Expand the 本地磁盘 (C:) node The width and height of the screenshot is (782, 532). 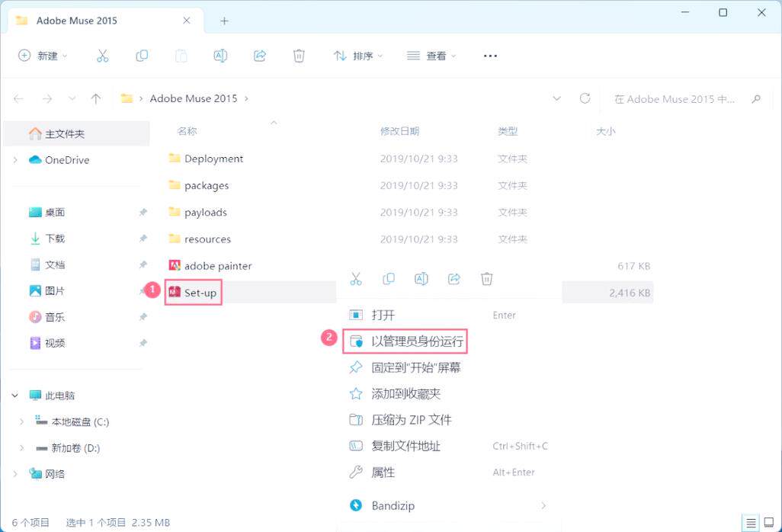tap(21, 421)
